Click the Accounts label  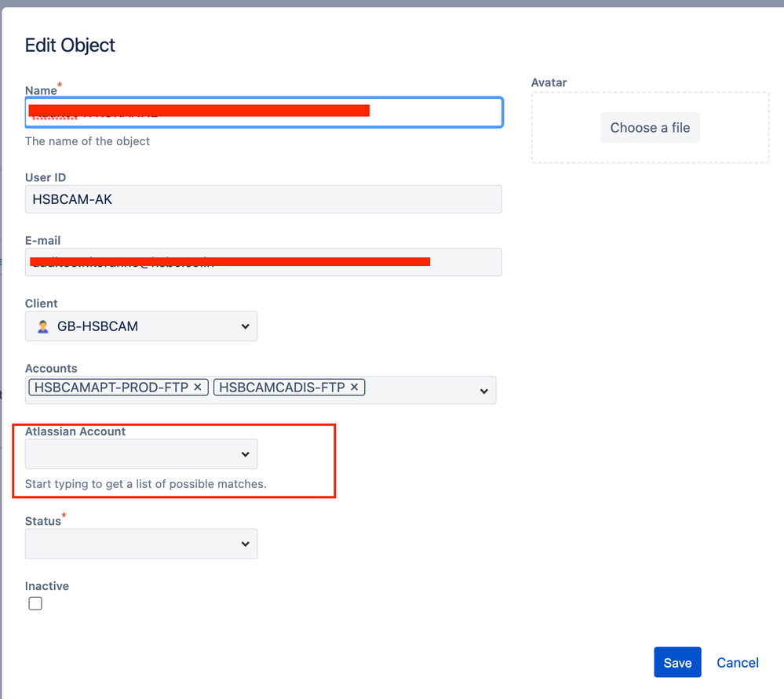click(x=51, y=369)
